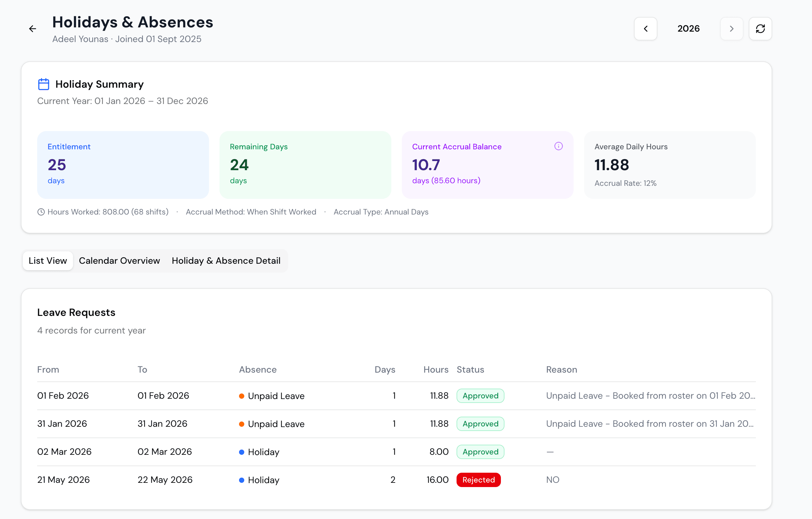Click the orange dot on the 01 Feb row
This screenshot has height=519, width=812.
click(x=241, y=396)
